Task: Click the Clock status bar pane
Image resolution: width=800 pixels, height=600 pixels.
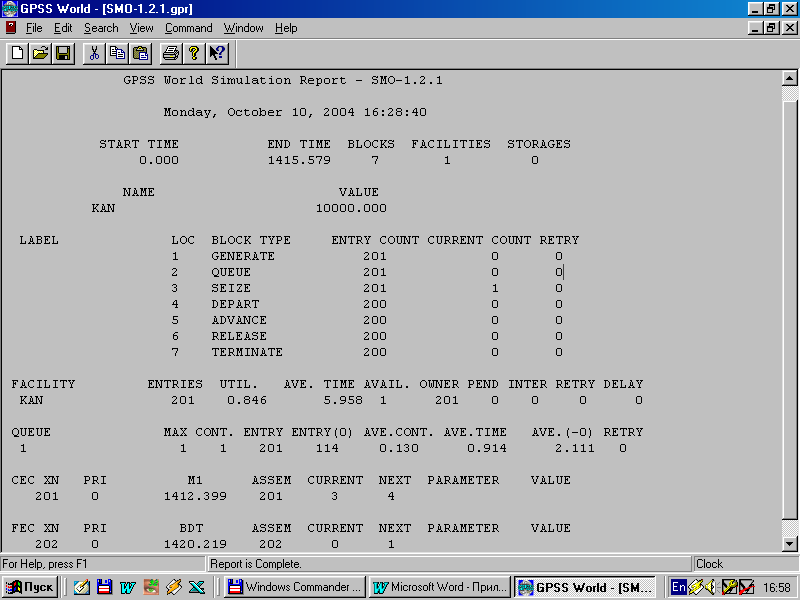Action: [x=744, y=564]
